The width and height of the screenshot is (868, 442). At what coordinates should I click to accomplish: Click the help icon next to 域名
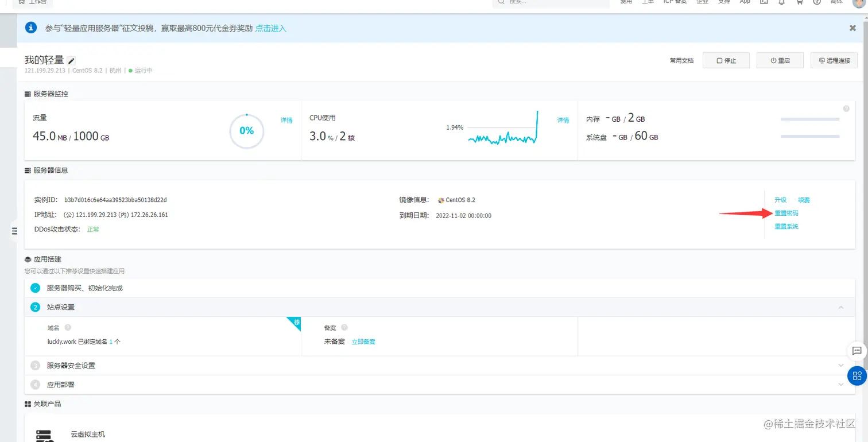click(68, 327)
